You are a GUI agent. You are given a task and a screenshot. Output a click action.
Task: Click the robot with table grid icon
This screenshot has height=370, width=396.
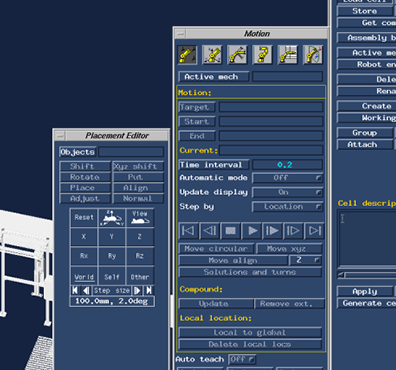pyautogui.click(x=288, y=55)
